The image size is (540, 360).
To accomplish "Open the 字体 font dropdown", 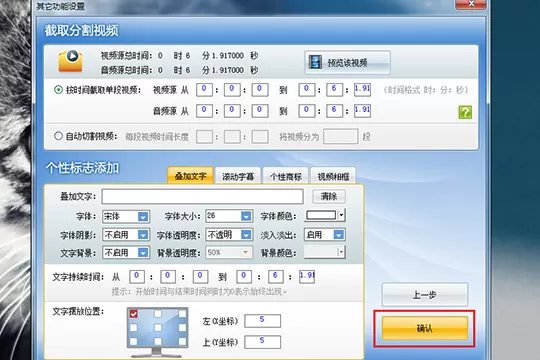I will click(x=143, y=216).
